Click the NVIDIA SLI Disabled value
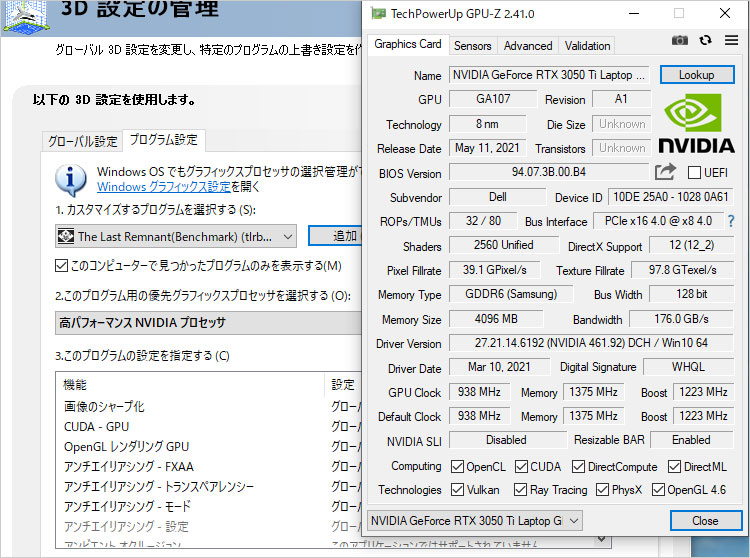 coord(506,440)
